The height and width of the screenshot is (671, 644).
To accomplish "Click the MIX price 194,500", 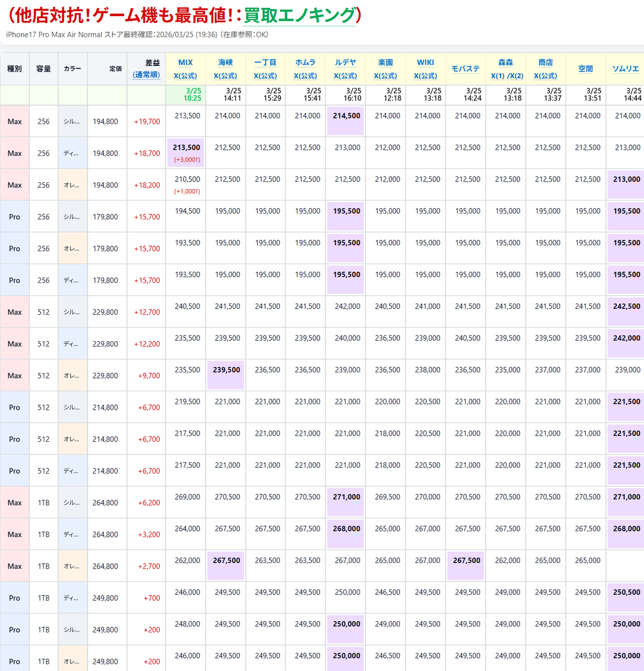I will (187, 211).
